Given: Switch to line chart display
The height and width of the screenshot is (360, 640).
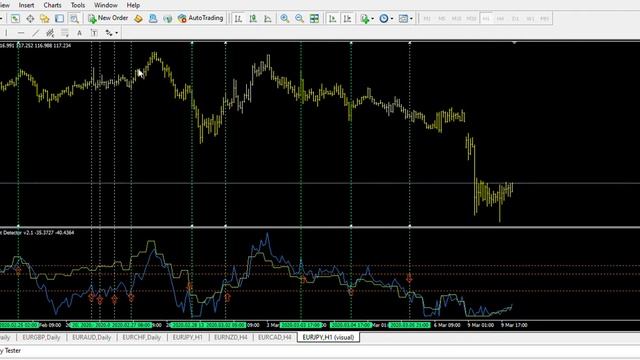Looking at the screenshot, I should pyautogui.click(x=268, y=18).
